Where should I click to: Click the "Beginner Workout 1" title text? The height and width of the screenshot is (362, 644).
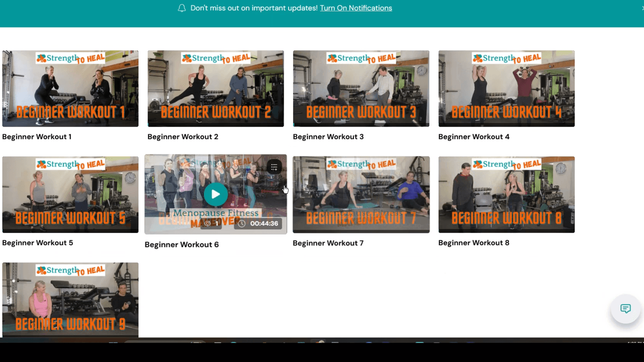click(x=37, y=137)
